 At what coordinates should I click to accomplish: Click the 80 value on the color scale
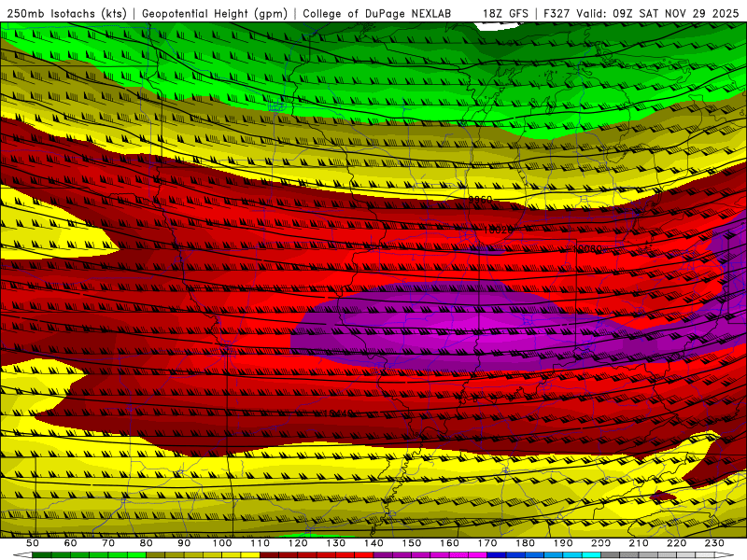tap(147, 543)
